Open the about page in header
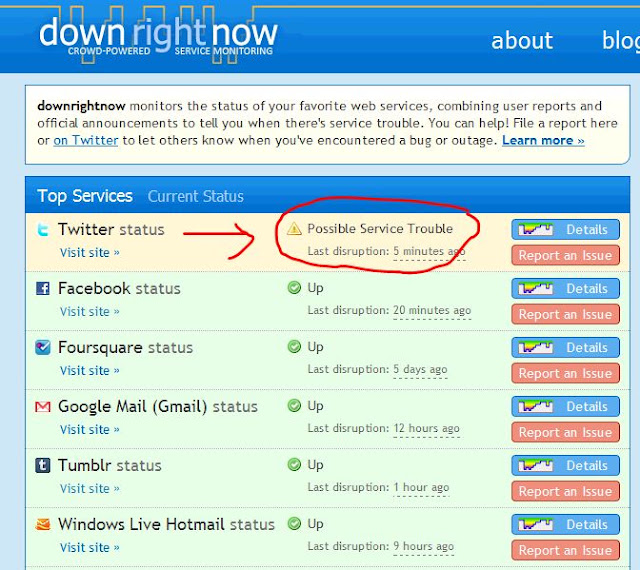The image size is (640, 570). [x=522, y=41]
